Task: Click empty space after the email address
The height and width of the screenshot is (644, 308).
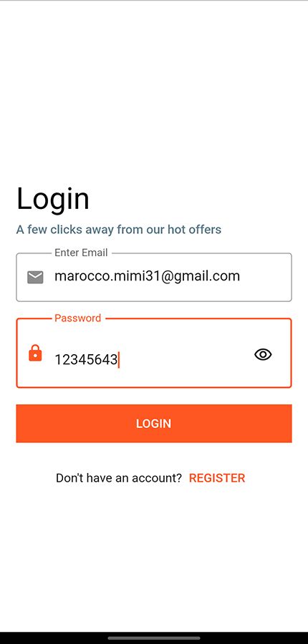Action: click(265, 277)
